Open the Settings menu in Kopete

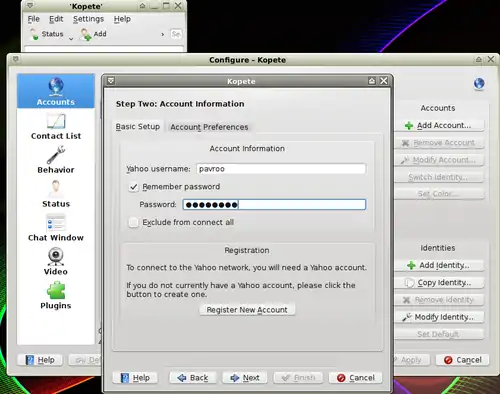click(88, 19)
